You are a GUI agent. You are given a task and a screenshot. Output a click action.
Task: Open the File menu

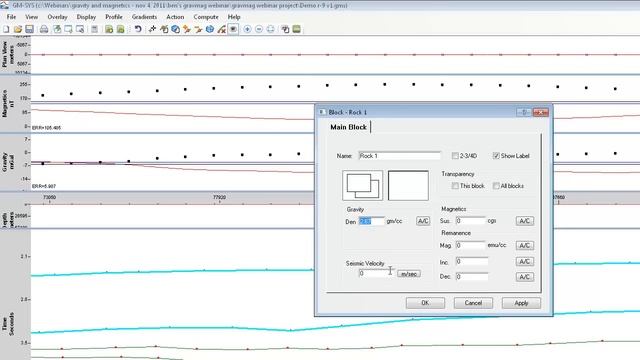coord(11,17)
